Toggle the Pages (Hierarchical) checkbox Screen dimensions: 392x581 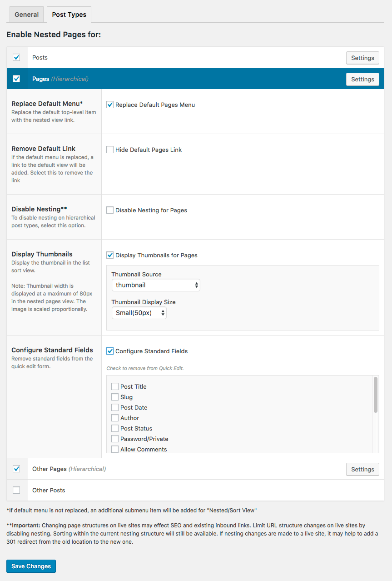pyautogui.click(x=16, y=79)
